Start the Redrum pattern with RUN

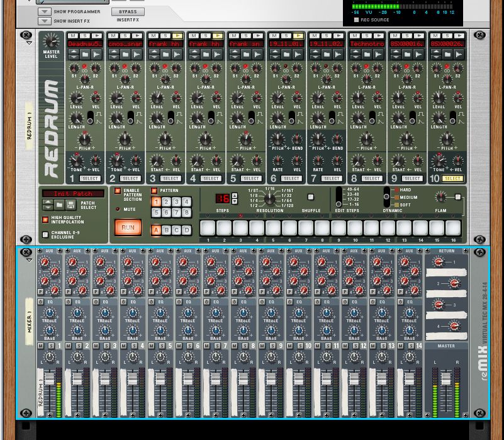click(128, 227)
